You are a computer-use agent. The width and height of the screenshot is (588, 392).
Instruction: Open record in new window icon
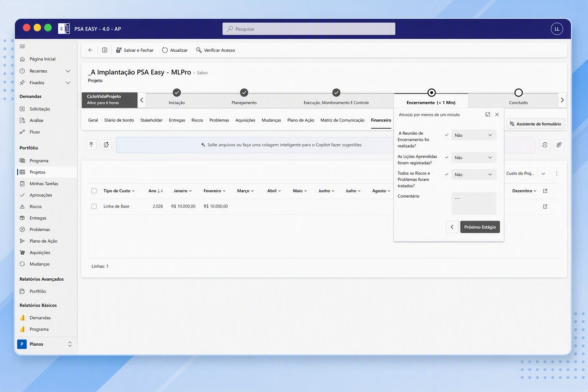click(x=105, y=50)
